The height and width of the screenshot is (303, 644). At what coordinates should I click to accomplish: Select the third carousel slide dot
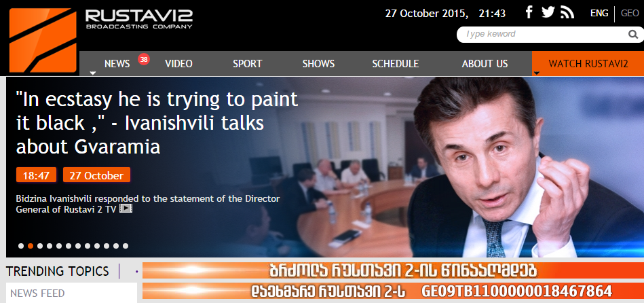tap(40, 246)
